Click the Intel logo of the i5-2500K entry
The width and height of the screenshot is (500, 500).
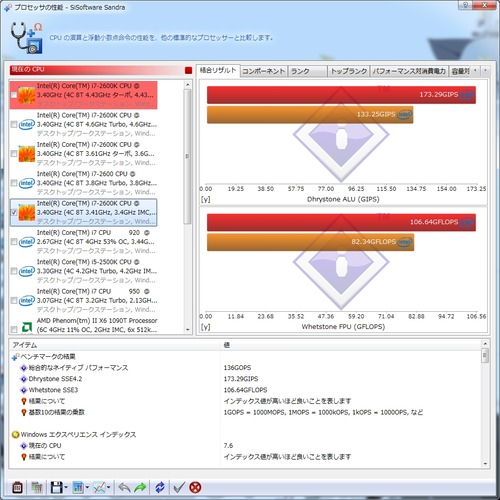[27, 271]
